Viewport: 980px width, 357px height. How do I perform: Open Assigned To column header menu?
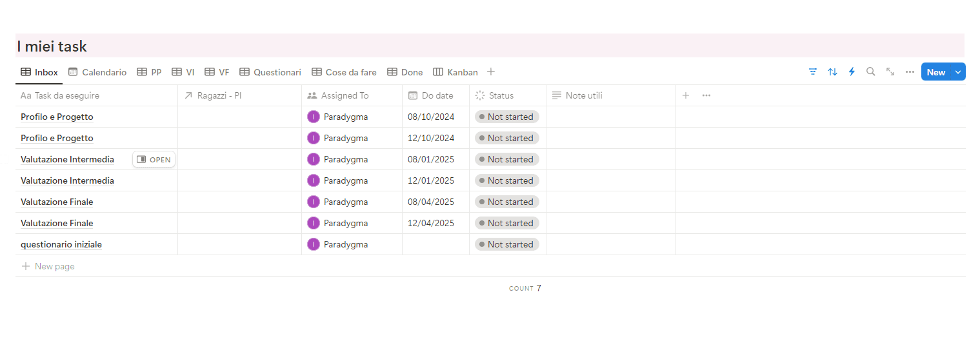click(x=352, y=95)
